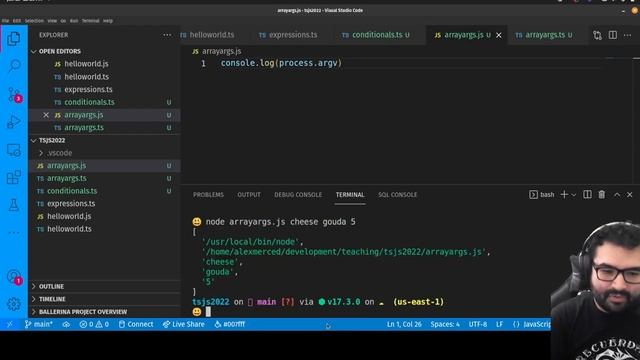Close the arrayargs.js editor tab
Viewport: 640px width, 360px height.
click(x=499, y=35)
